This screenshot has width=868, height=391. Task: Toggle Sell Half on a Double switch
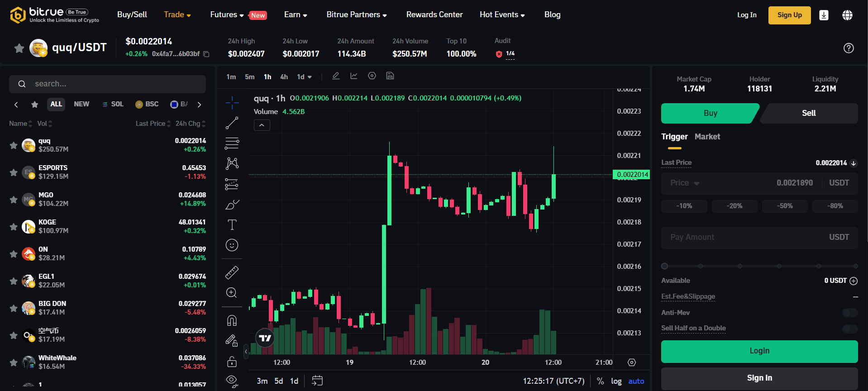click(850, 329)
